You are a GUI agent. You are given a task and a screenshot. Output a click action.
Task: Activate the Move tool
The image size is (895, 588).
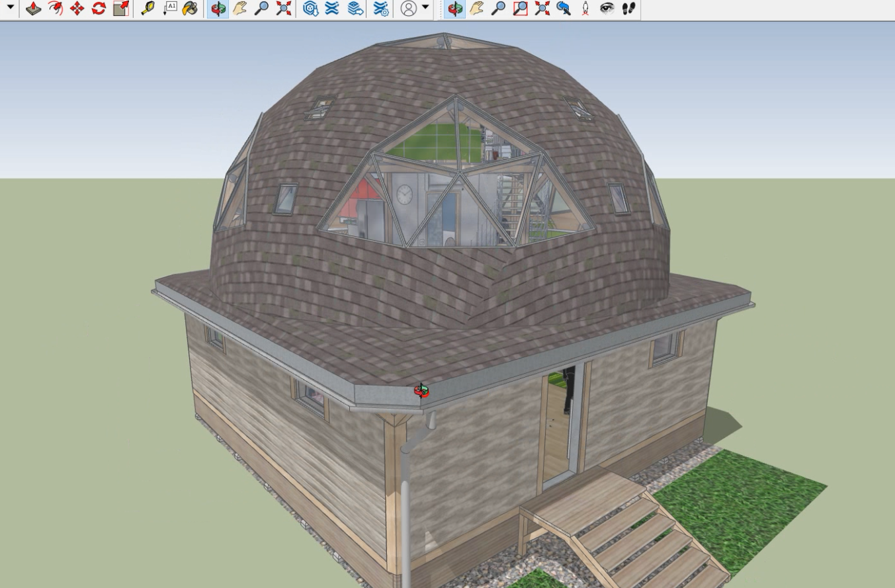pyautogui.click(x=77, y=8)
